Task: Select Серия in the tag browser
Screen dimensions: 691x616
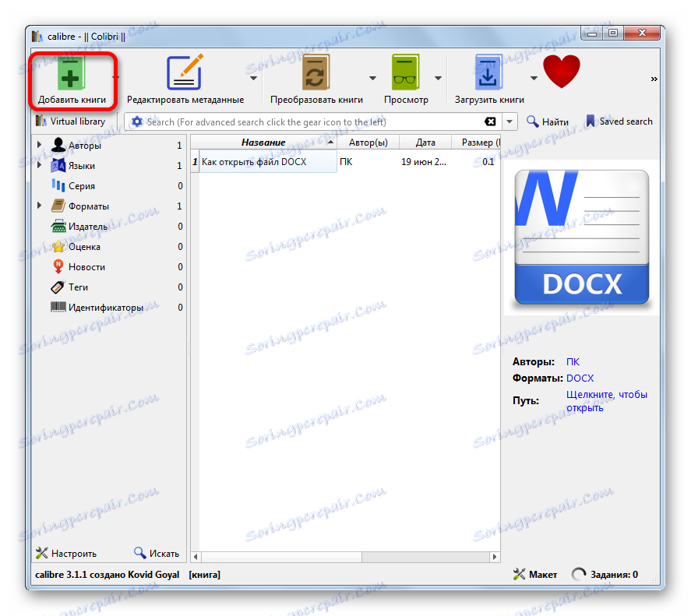Action: [x=82, y=186]
